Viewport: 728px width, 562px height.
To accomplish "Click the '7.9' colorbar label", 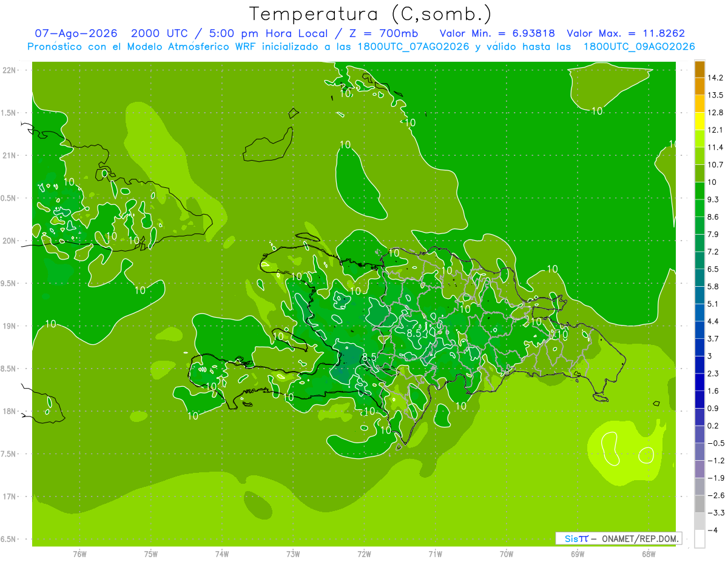I will [713, 235].
